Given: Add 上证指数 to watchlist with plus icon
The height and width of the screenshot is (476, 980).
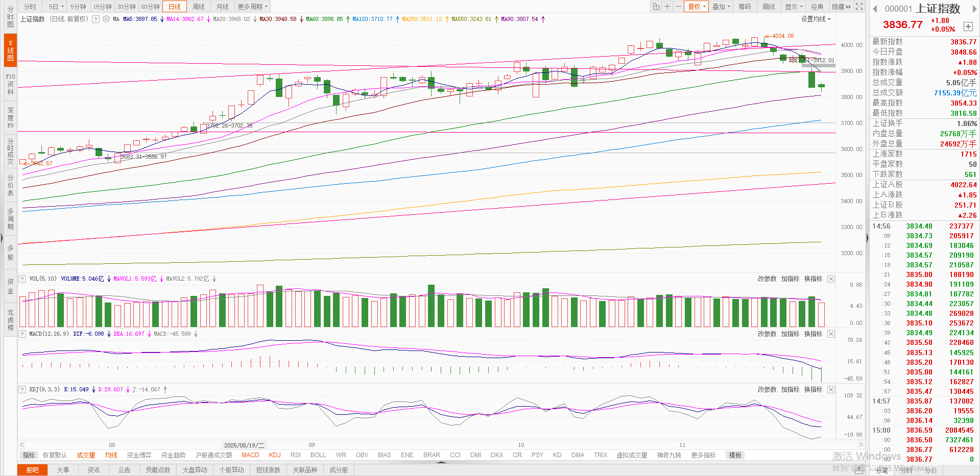Looking at the screenshot, I should 968,27.
